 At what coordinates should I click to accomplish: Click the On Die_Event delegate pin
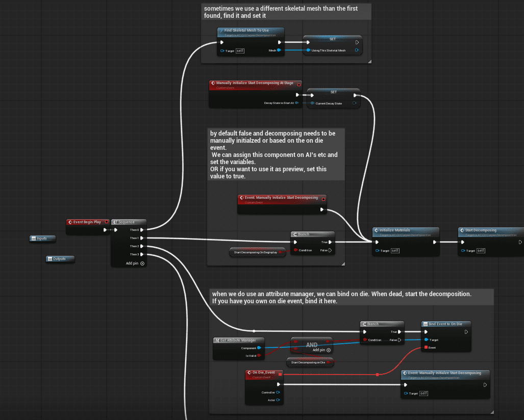(x=280, y=374)
